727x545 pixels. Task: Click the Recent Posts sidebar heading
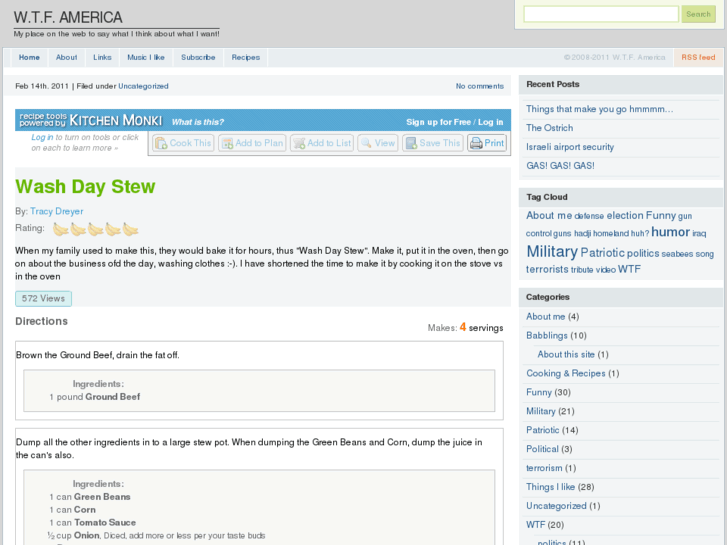point(553,84)
